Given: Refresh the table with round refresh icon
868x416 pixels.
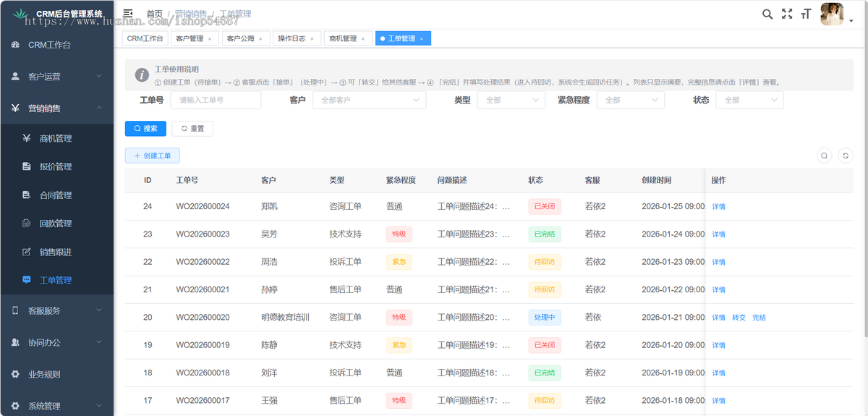Looking at the screenshot, I should pos(846,156).
